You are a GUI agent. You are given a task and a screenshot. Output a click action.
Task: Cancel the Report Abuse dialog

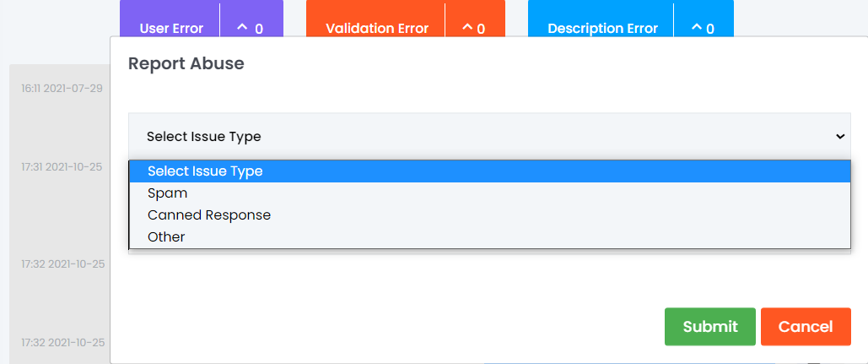coord(806,327)
